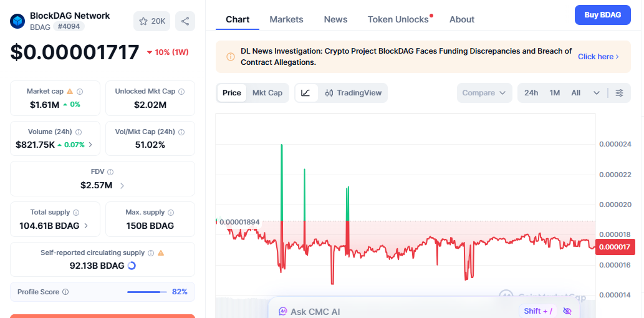Expand more time range options chevron
Screen dimensions: 644x318
click(597, 93)
